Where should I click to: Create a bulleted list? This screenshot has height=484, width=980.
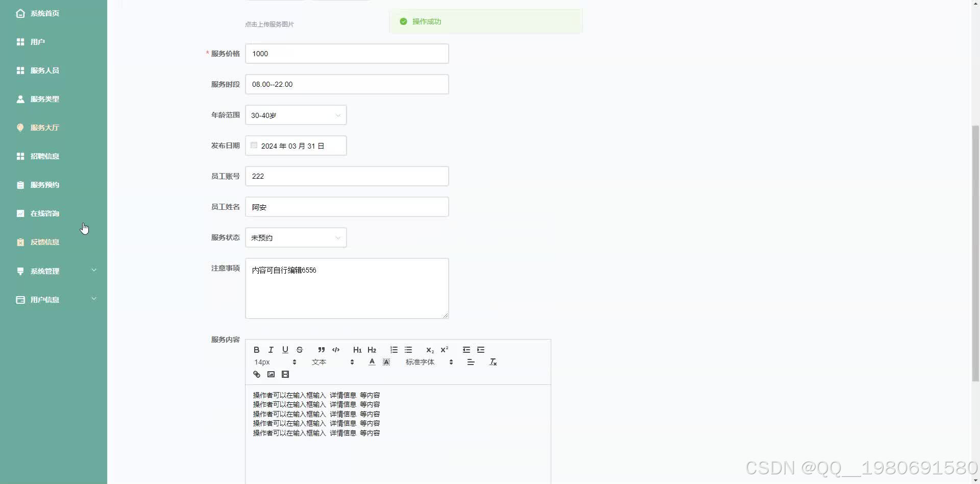coord(408,350)
